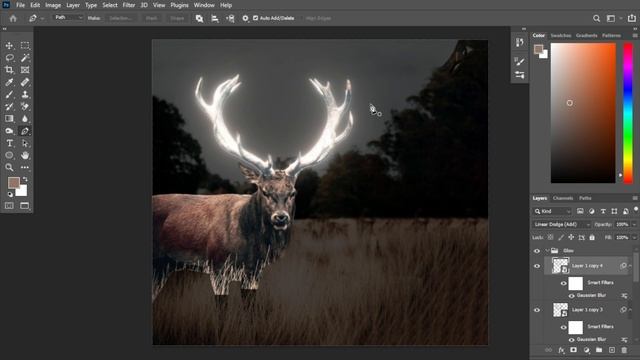The height and width of the screenshot is (360, 640).
Task: Select the Frame tool
Action: tap(25, 70)
